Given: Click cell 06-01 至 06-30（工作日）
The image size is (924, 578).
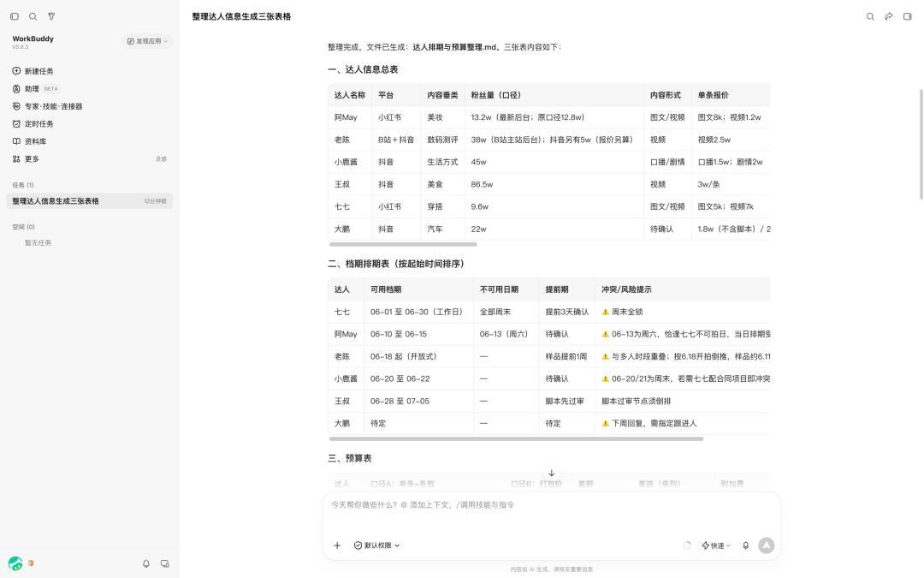Looking at the screenshot, I should (x=418, y=312).
